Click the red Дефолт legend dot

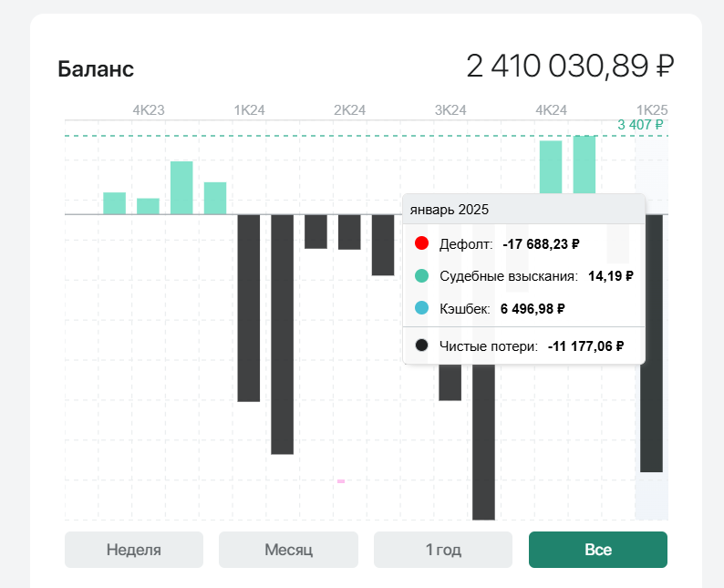point(421,243)
